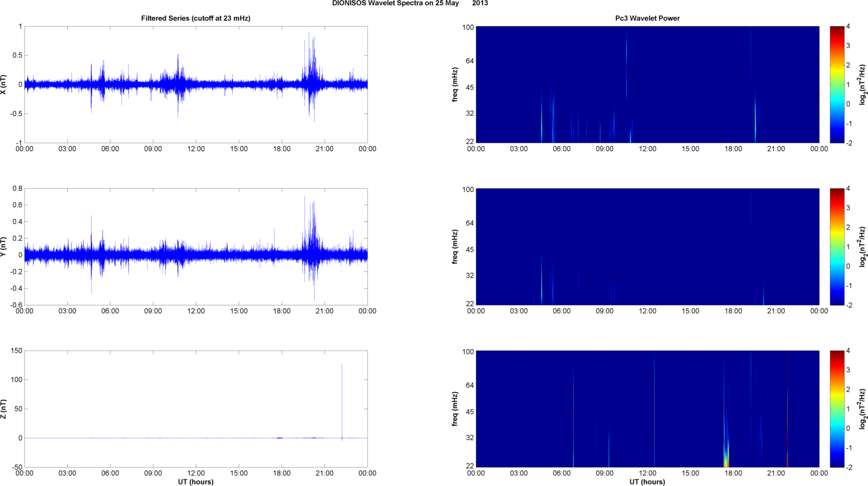Viewport: 868px width, 486px height.
Task: Click the '0.8' tick on the Y plot axis
Action: pyautogui.click(x=17, y=188)
